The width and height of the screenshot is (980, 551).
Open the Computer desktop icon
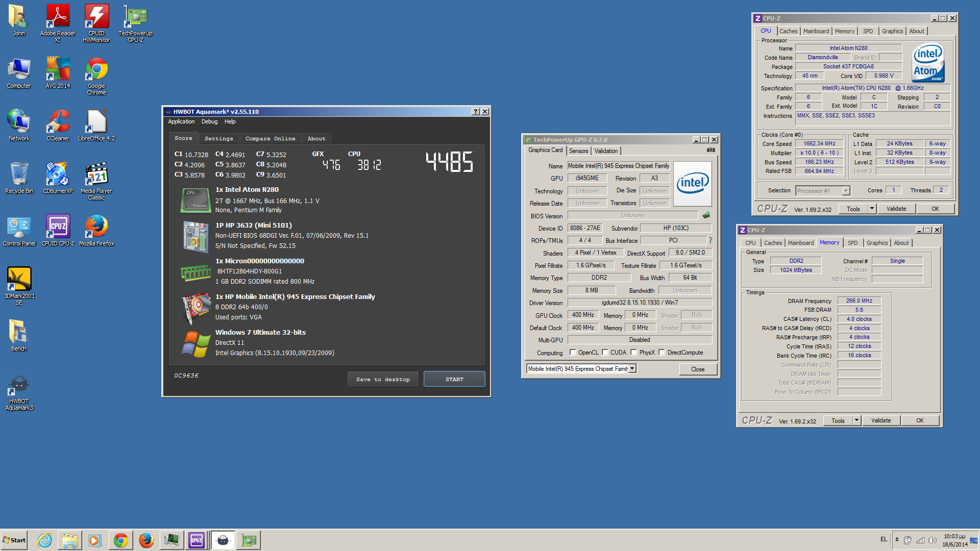point(19,73)
